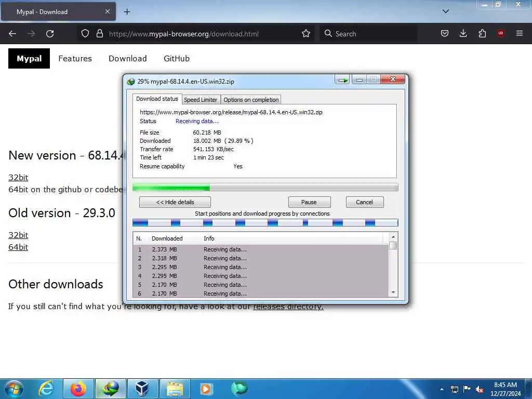Open Windows Explorer folder taskbar icon
Screen dimensions: 532x399
[x=175, y=389]
